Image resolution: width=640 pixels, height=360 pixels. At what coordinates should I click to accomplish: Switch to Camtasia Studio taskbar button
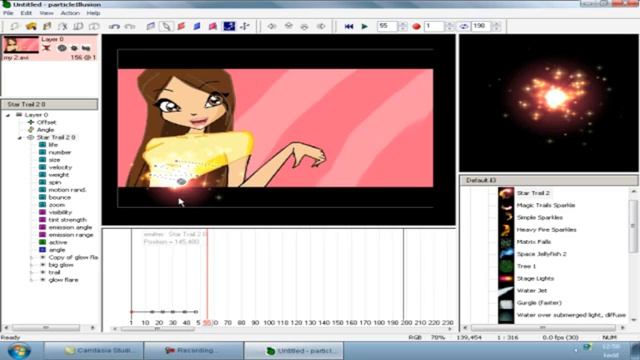tap(95, 351)
